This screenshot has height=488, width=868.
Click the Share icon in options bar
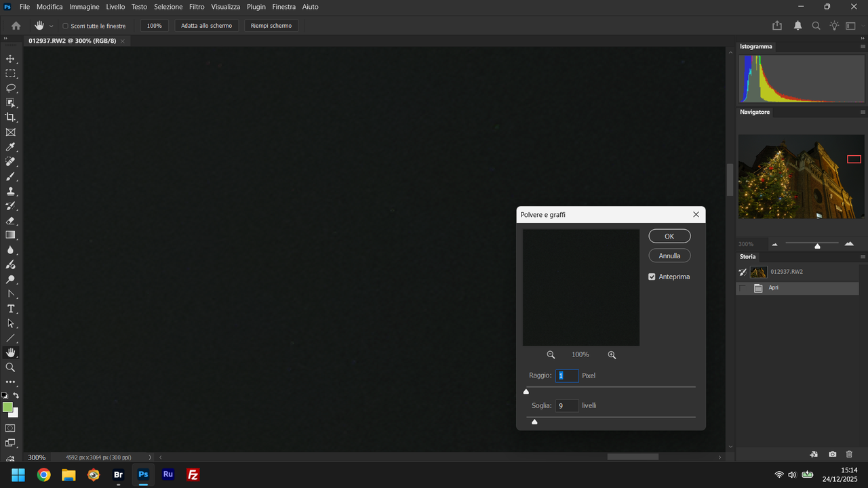pyautogui.click(x=777, y=26)
